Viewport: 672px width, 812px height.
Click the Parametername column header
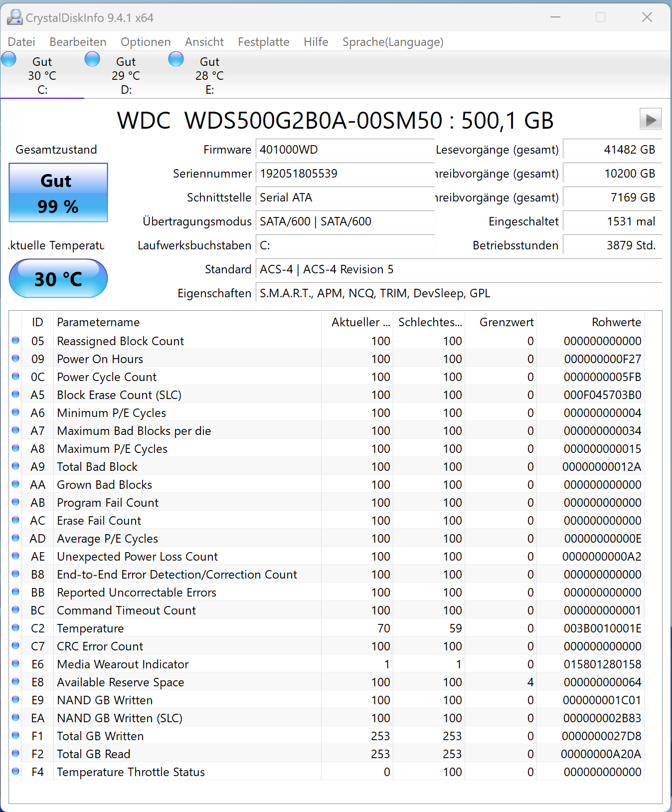tap(187, 322)
